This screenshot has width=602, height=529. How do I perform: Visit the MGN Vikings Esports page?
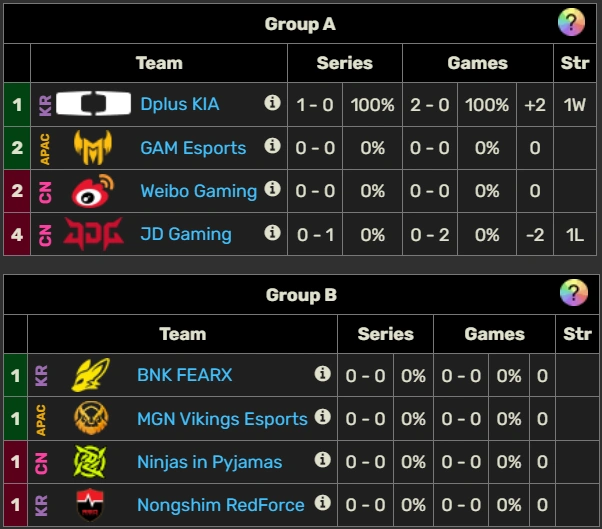(x=222, y=418)
